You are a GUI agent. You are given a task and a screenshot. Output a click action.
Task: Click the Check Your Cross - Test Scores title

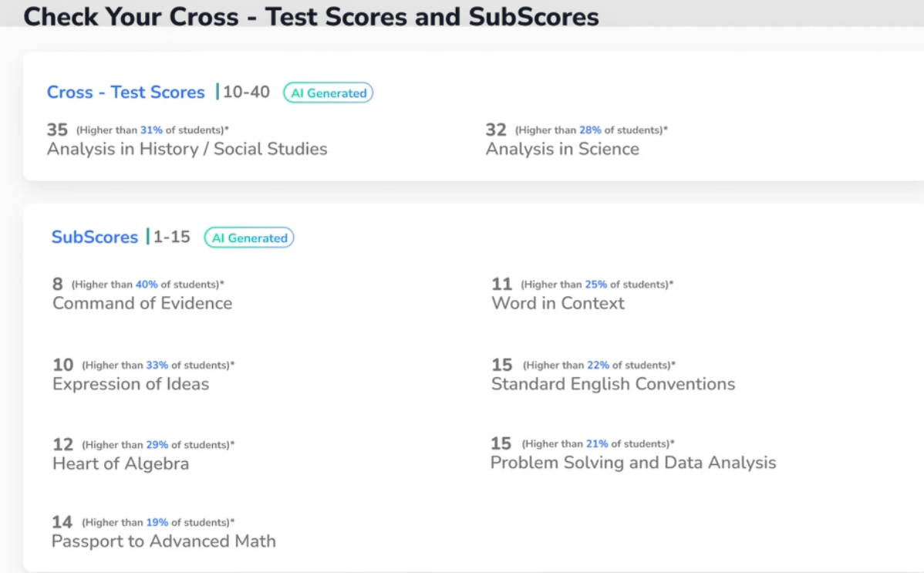tap(311, 16)
